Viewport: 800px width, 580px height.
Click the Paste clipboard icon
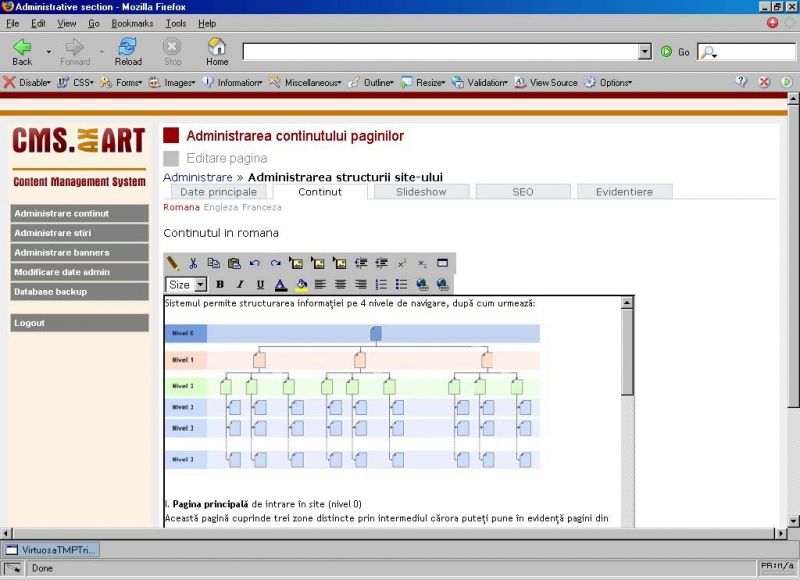(x=234, y=263)
